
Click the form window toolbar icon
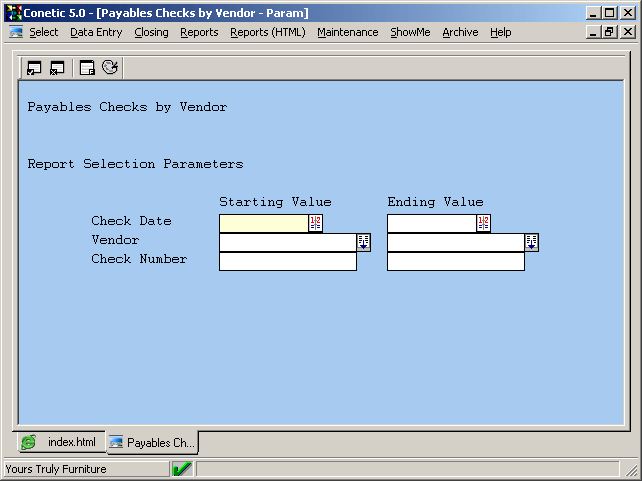pyautogui.click(x=87, y=68)
